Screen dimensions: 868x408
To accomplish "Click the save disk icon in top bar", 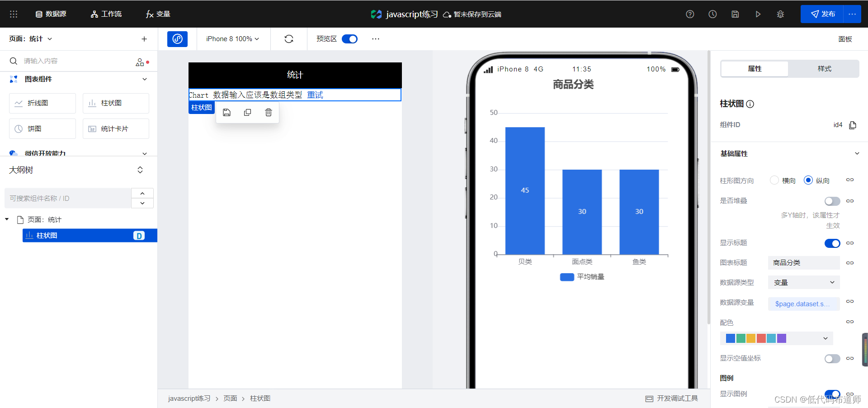I will coord(735,14).
